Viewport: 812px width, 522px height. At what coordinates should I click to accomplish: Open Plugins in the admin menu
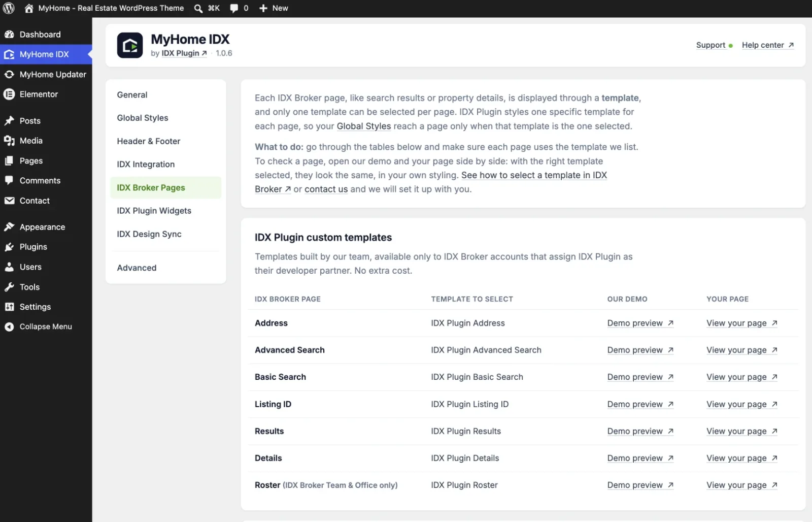pos(46,247)
